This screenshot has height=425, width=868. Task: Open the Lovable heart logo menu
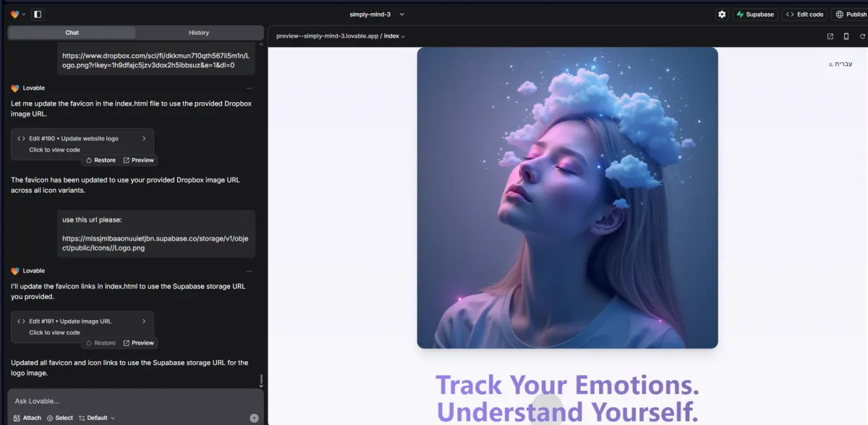pos(18,14)
